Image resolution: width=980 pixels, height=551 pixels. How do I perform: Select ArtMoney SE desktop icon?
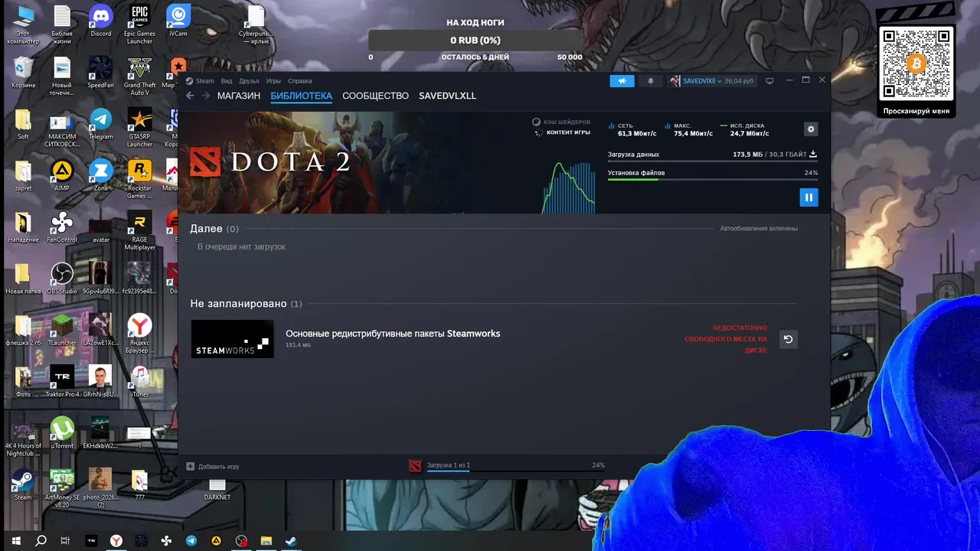(61, 488)
